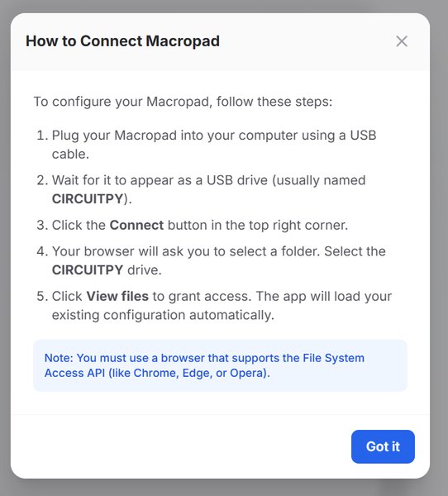Viewport: 448px width, 496px height.
Task: Click the number 1 list marker
Action: click(x=42, y=136)
